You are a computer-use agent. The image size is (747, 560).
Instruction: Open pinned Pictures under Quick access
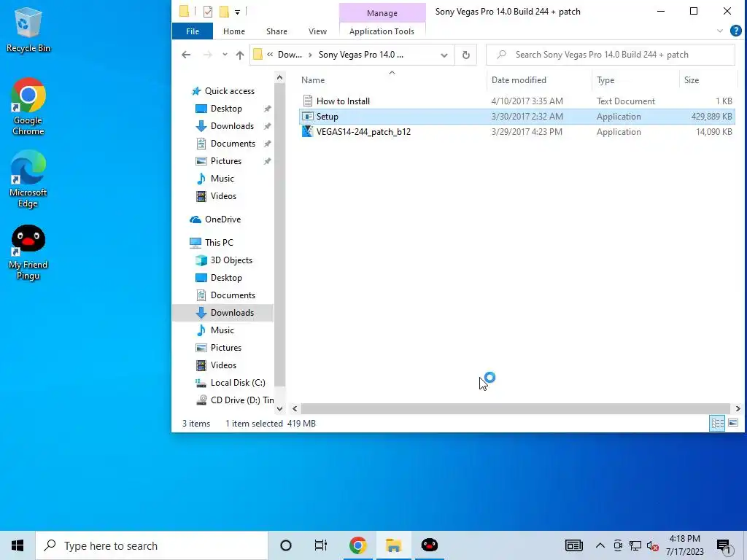226,161
